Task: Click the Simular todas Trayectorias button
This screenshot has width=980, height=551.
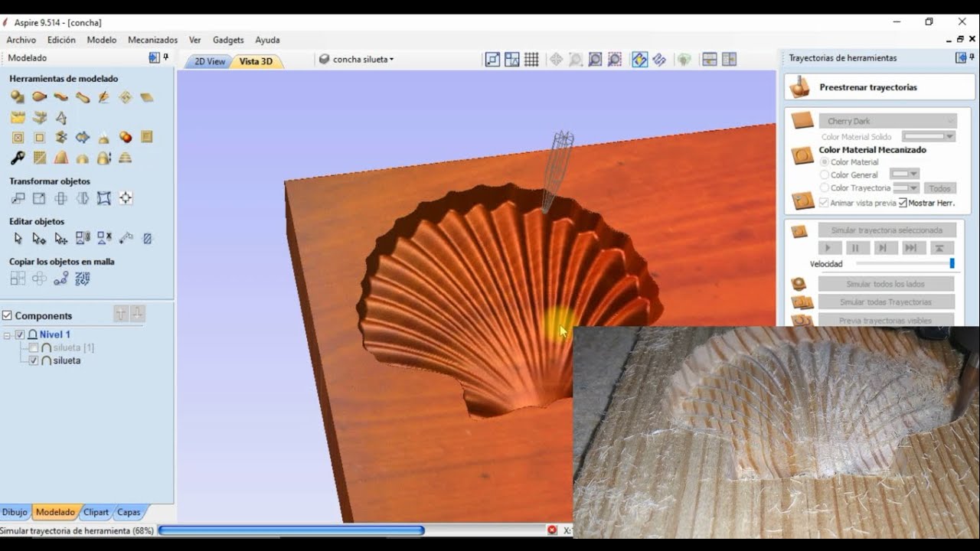Action: click(x=887, y=302)
